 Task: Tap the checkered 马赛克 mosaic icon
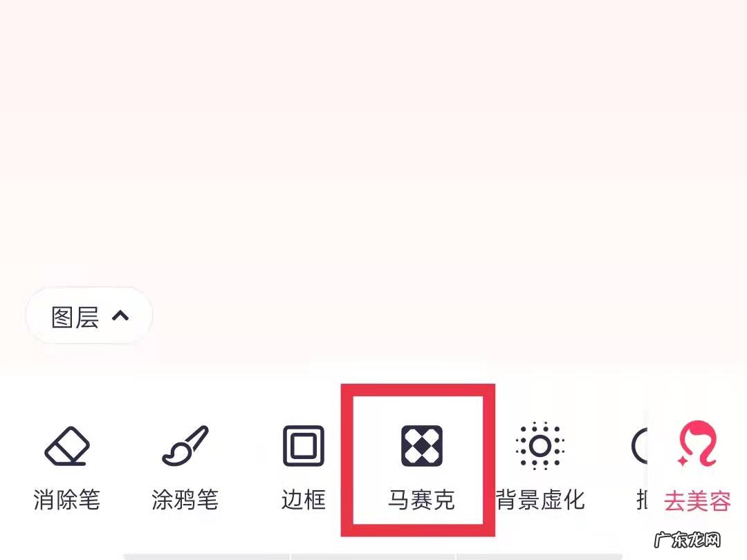[422, 446]
